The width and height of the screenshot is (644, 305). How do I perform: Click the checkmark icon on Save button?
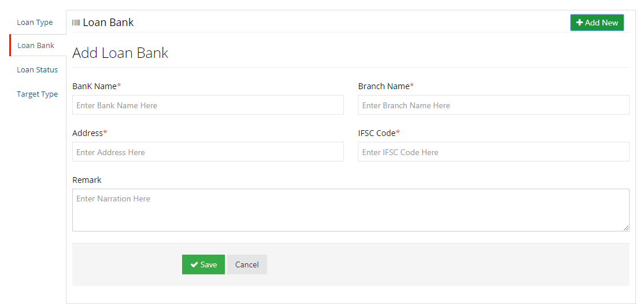(194, 264)
